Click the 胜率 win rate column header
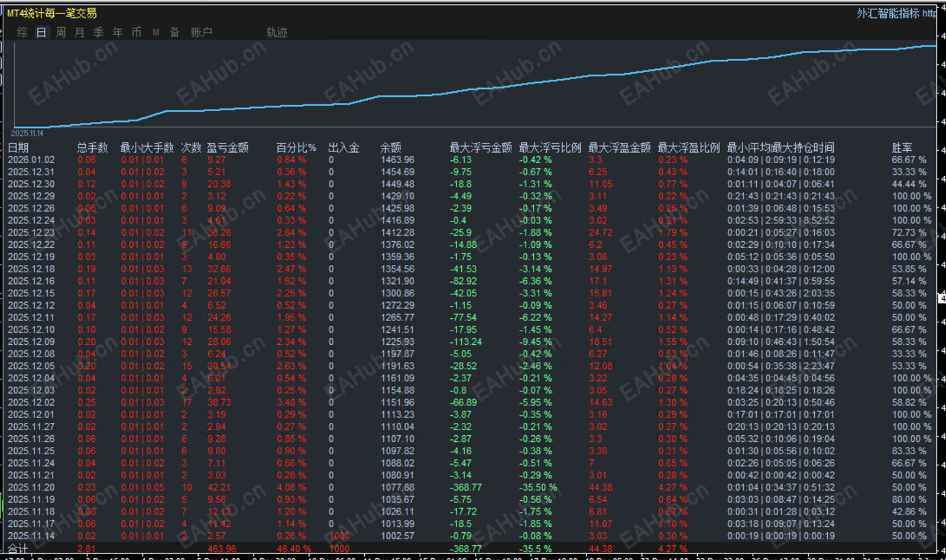946x560 pixels. tap(902, 147)
